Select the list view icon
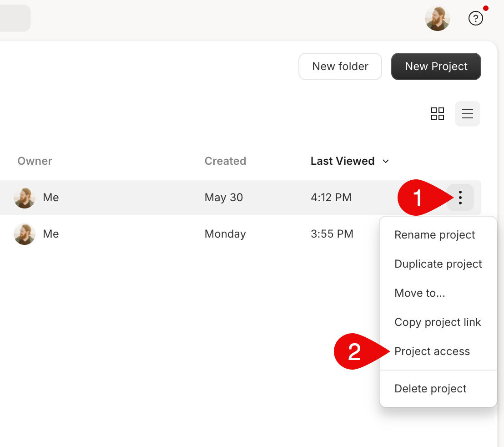 [467, 114]
